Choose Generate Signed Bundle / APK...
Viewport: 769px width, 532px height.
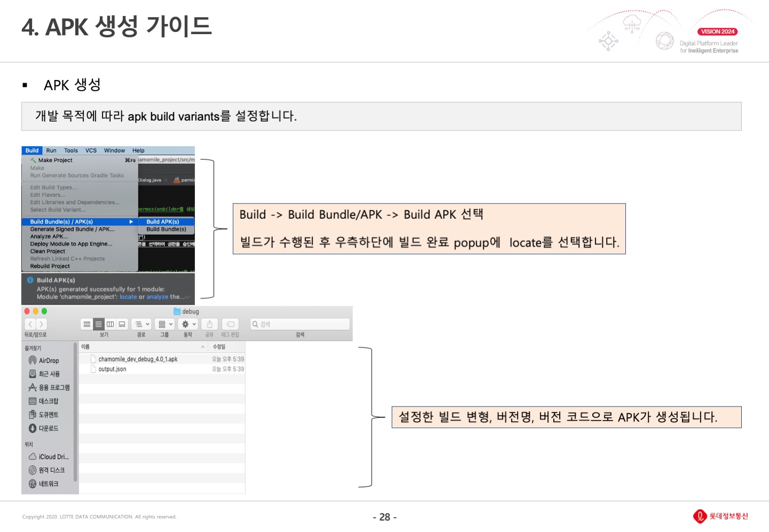80,229
